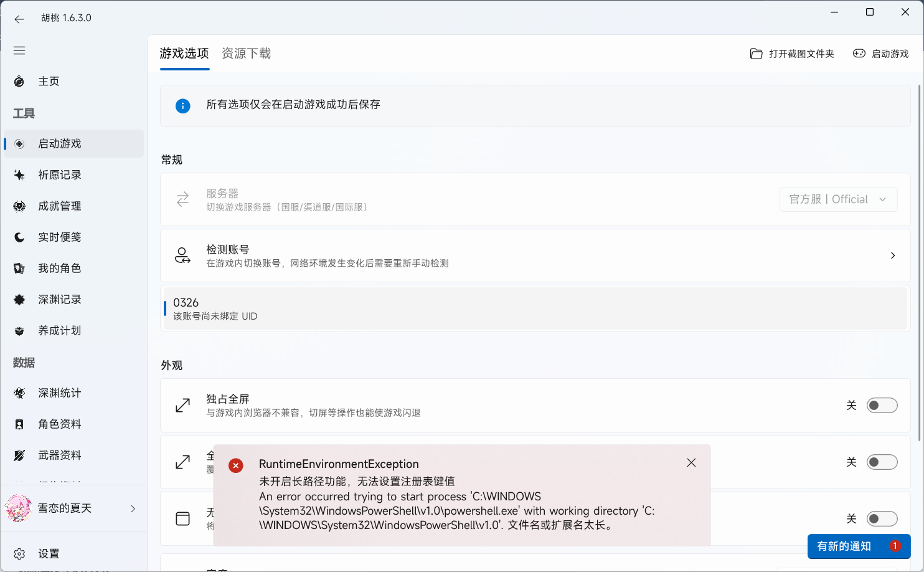This screenshot has width=924, height=572.
Task: Expand the 检测账号 account detection row
Action: 893,255
